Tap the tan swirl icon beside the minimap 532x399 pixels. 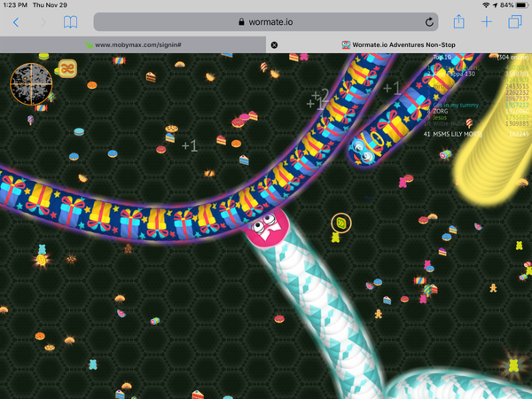click(x=67, y=69)
